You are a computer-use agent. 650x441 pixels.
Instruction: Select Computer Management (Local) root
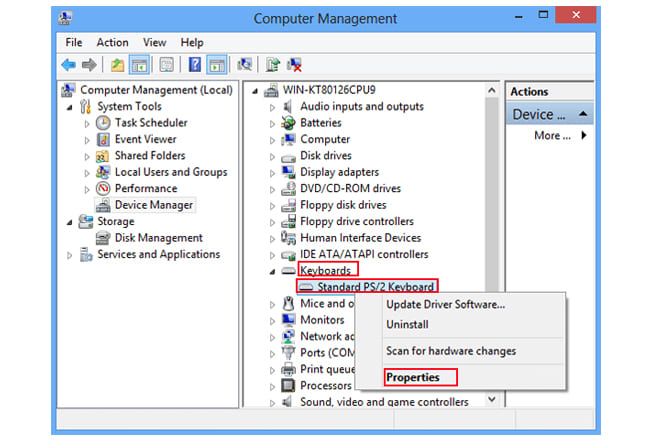[156, 90]
